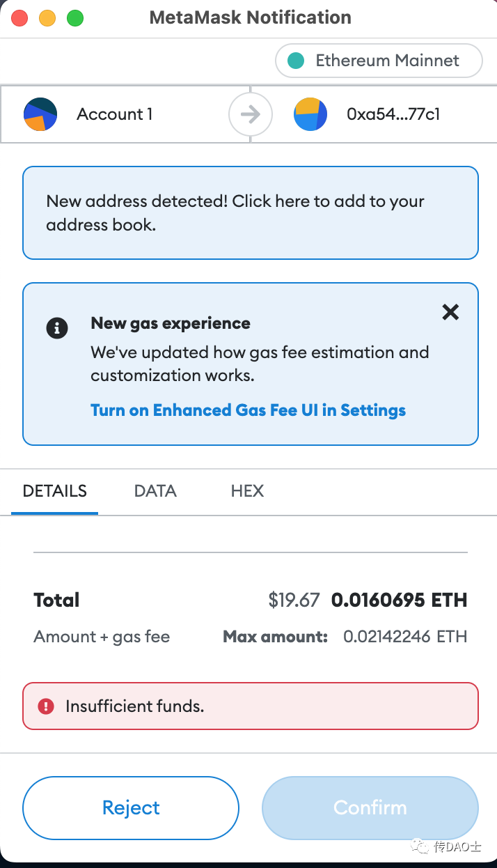Click the Insufficient funds alert banner

click(x=251, y=706)
